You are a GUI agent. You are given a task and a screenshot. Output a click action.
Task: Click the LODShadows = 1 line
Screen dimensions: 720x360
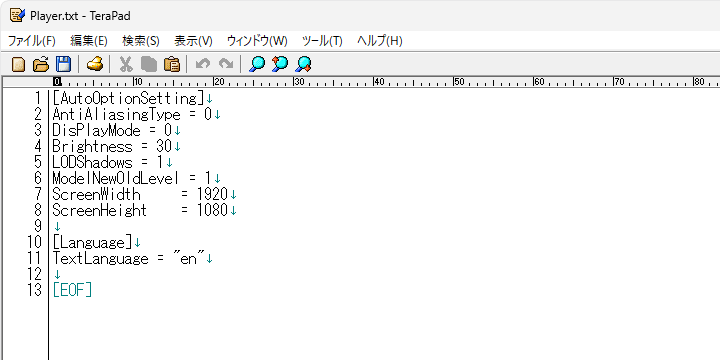coord(108,163)
